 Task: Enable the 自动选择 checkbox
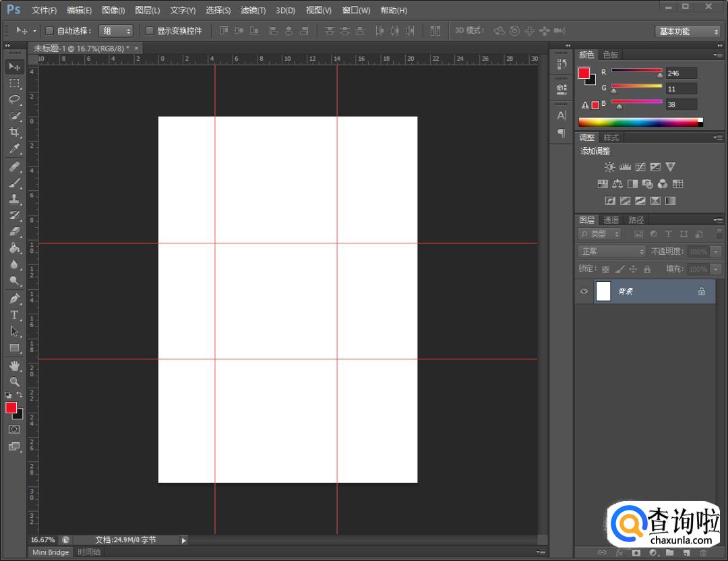click(49, 31)
